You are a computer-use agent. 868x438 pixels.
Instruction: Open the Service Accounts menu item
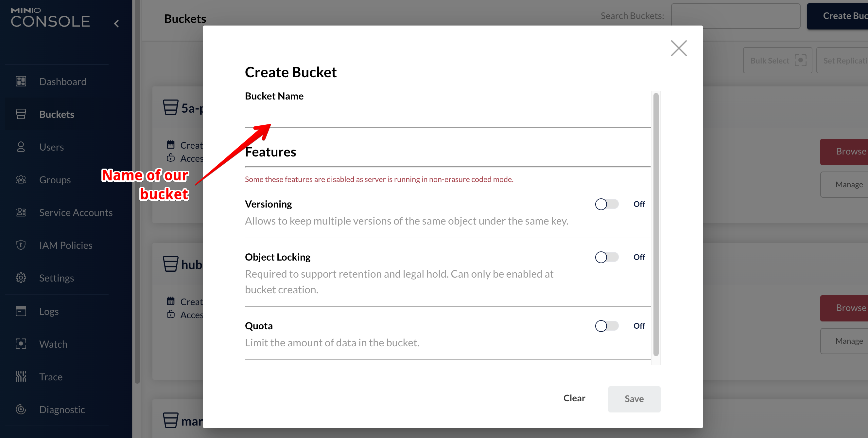(76, 212)
